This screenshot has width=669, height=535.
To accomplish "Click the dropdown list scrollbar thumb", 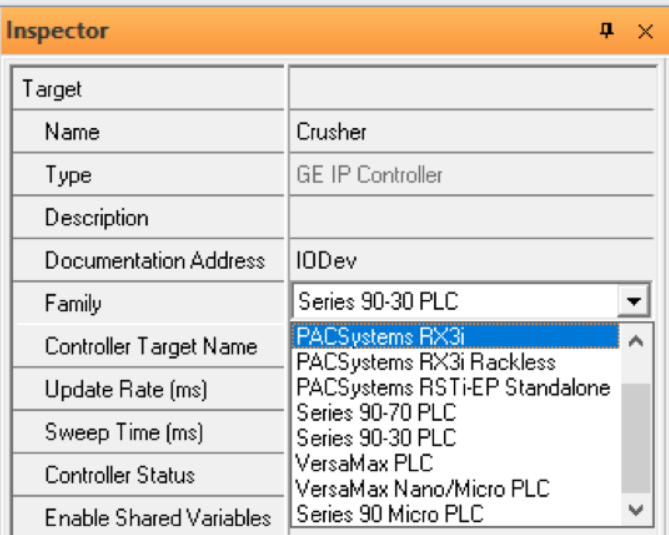I will (636, 438).
